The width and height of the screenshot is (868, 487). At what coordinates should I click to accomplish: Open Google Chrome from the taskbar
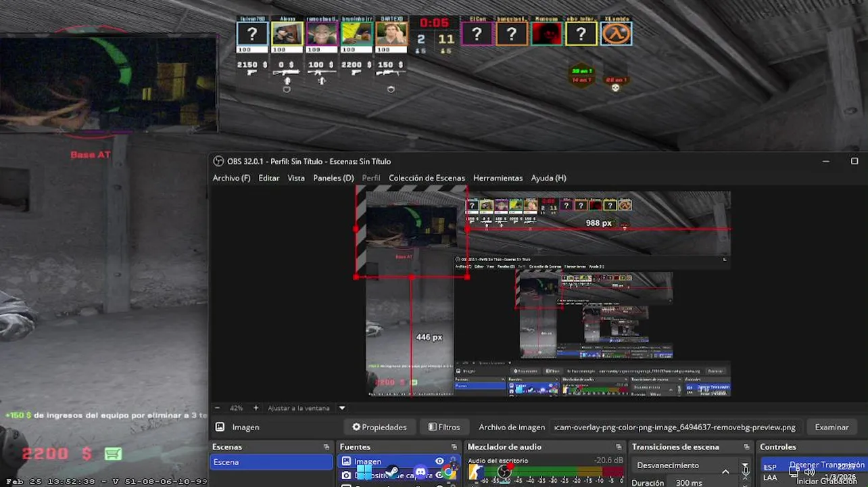tap(448, 473)
